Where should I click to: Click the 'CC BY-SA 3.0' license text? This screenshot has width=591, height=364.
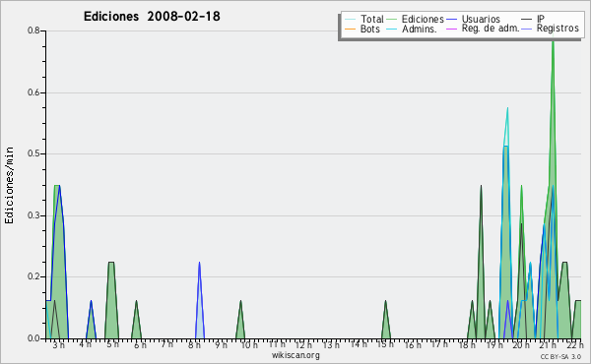(x=560, y=356)
